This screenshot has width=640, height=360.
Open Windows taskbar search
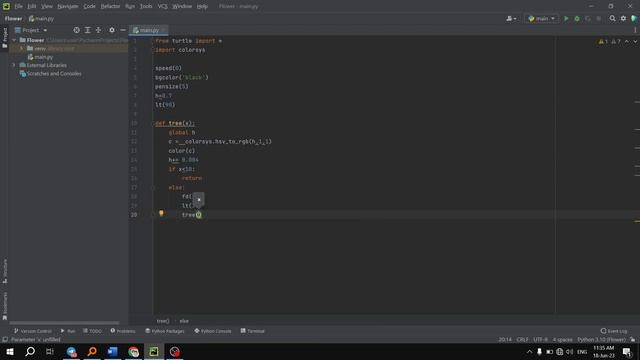pyautogui.click(x=30, y=351)
